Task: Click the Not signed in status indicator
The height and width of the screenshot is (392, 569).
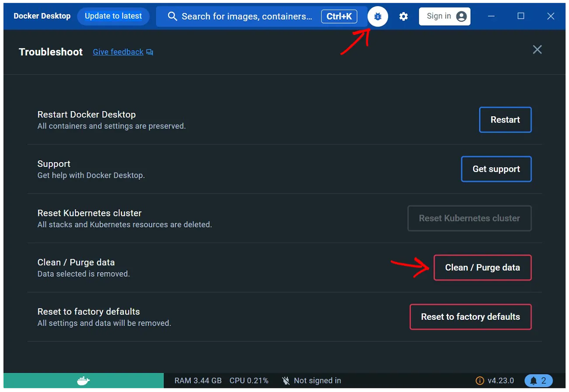Action: pos(312,381)
